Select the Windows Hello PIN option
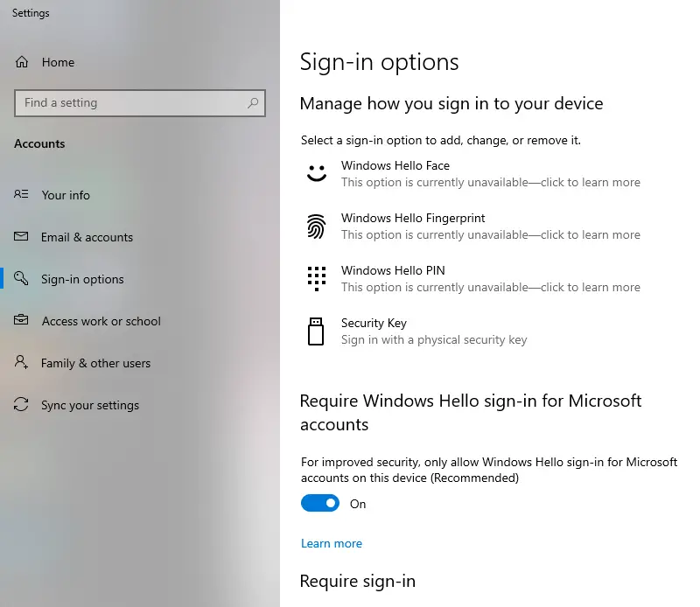Image resolution: width=700 pixels, height=607 pixels. pos(473,279)
